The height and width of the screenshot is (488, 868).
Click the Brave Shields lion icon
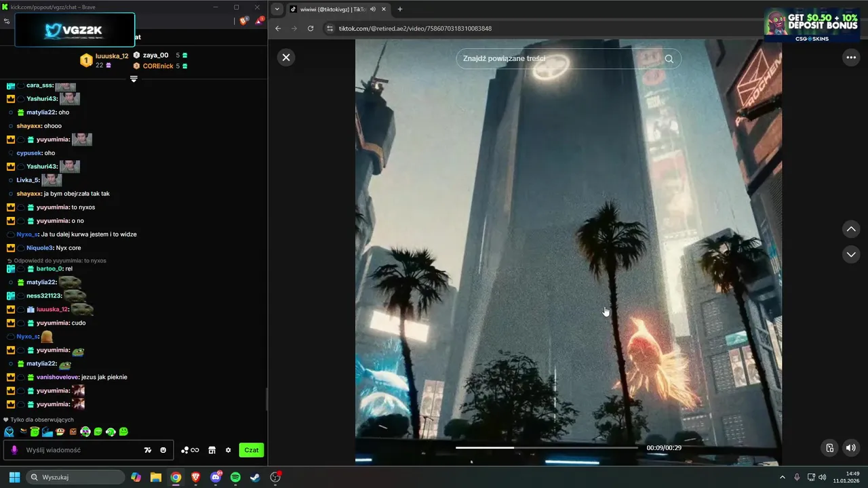click(x=244, y=21)
